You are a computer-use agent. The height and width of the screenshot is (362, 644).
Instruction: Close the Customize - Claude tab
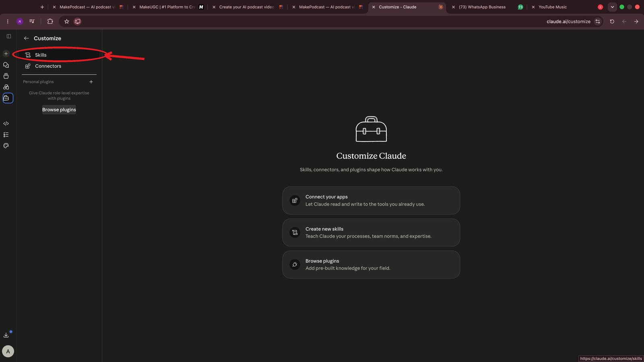coord(374,7)
